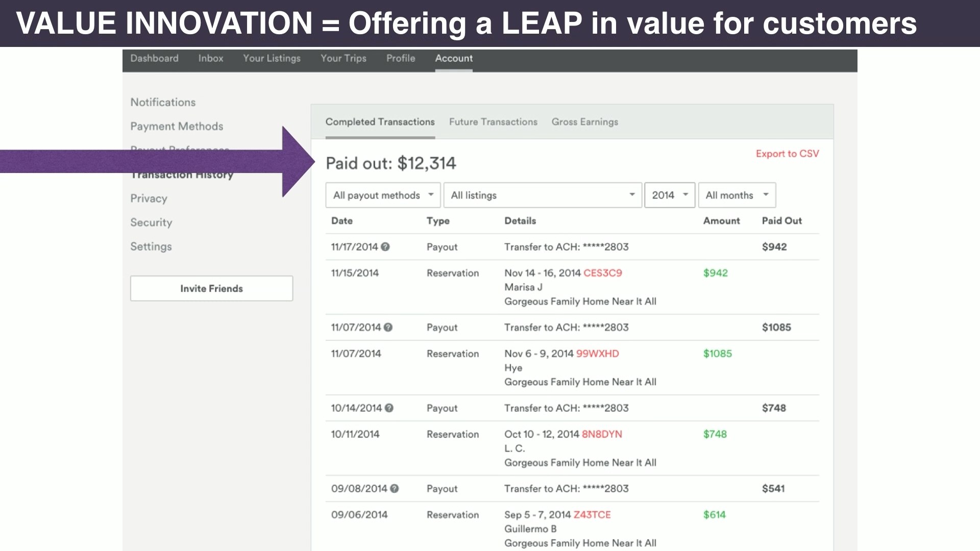This screenshot has width=980, height=551.
Task: Open Settings in sidebar
Action: (151, 247)
